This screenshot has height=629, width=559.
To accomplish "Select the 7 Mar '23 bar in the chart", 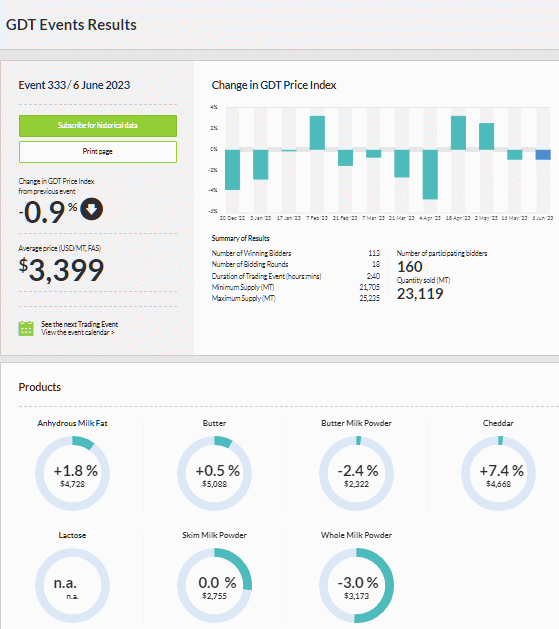I will tap(374, 154).
